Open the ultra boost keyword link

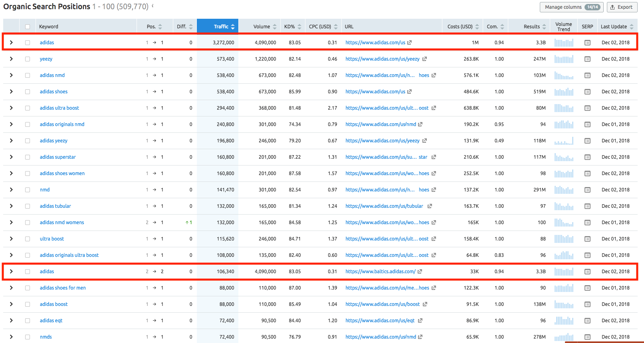[52, 239]
